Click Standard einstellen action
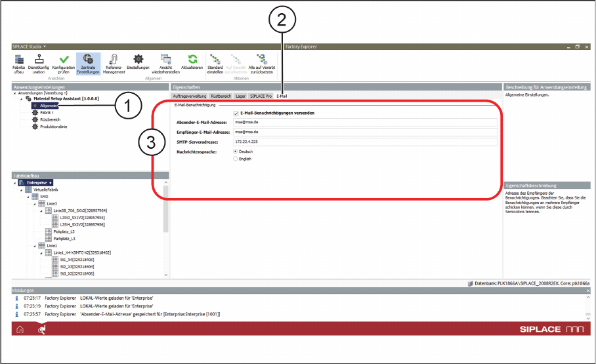 (215, 64)
